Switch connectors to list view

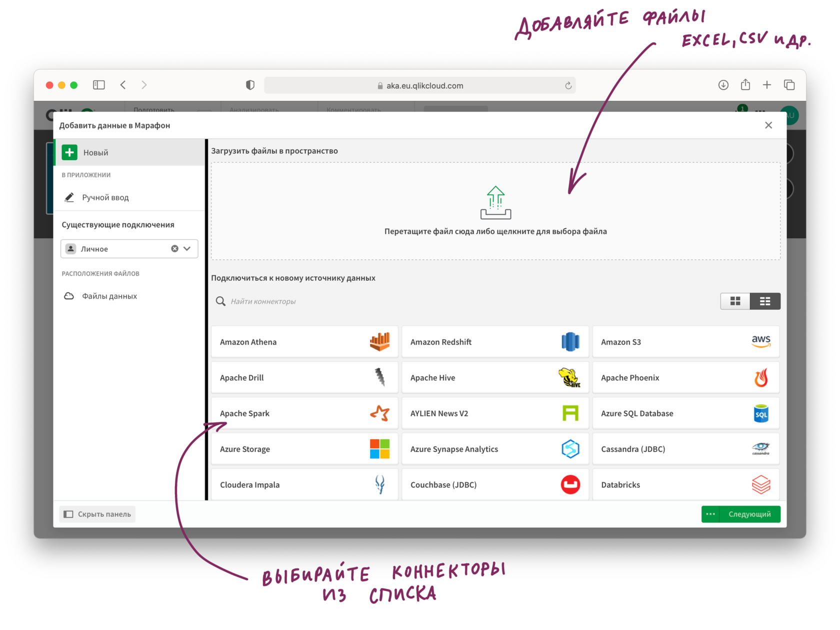click(765, 301)
